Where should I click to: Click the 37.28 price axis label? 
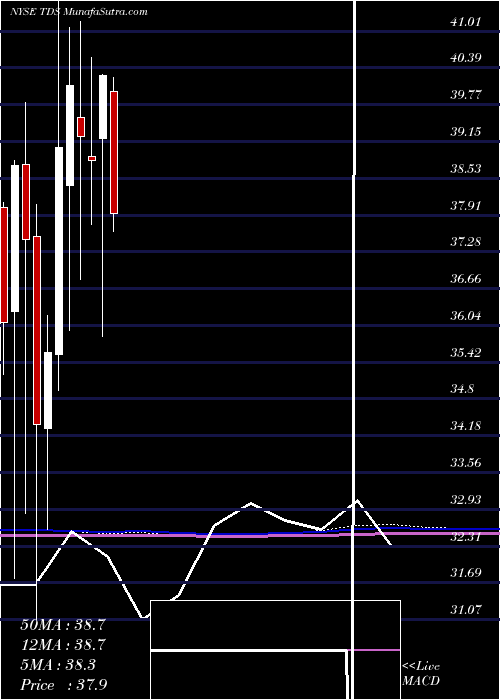click(x=466, y=242)
